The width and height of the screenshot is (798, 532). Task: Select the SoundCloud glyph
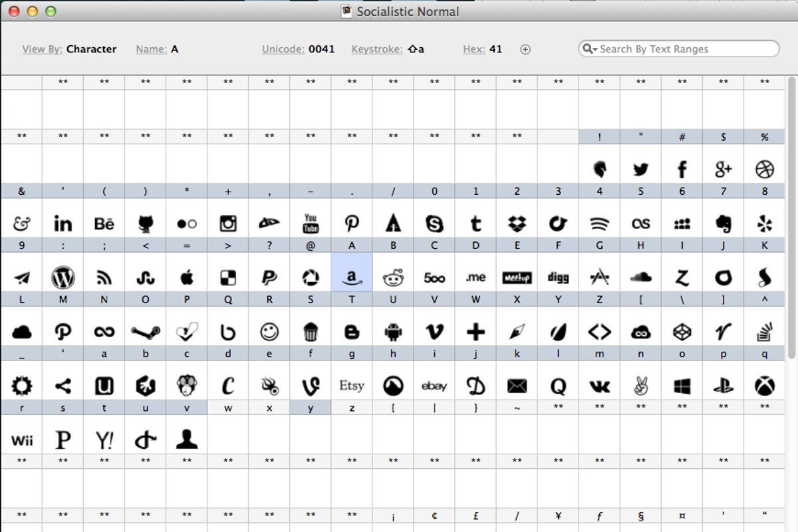pos(641,277)
